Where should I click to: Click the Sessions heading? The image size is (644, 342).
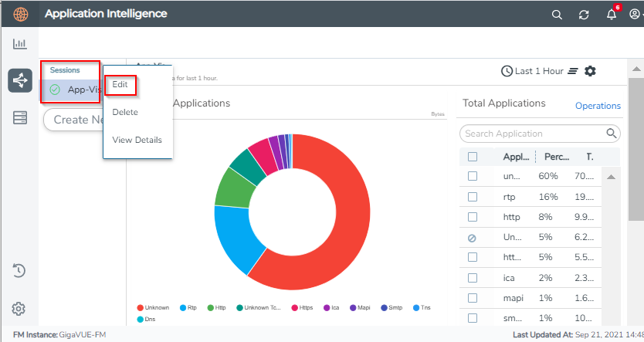pyautogui.click(x=65, y=70)
